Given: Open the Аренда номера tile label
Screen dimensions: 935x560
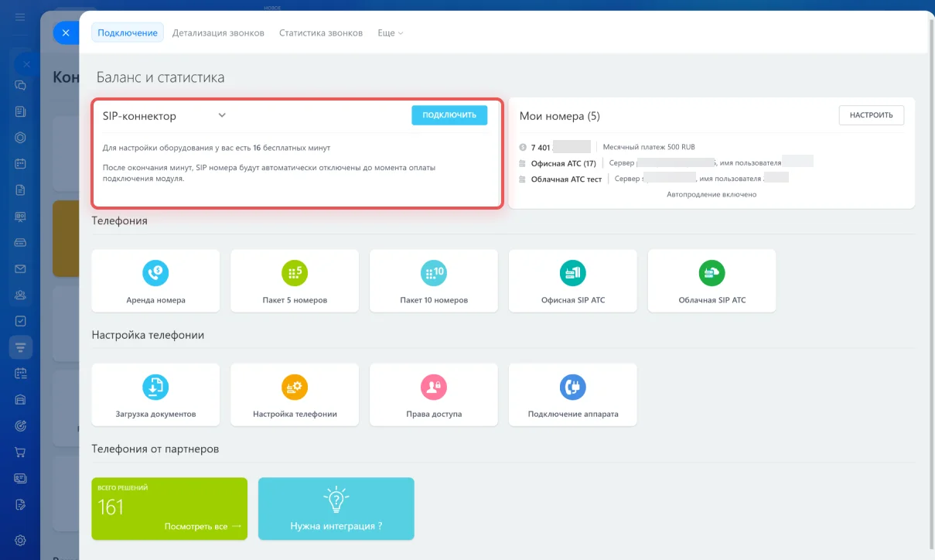Looking at the screenshot, I should point(155,300).
